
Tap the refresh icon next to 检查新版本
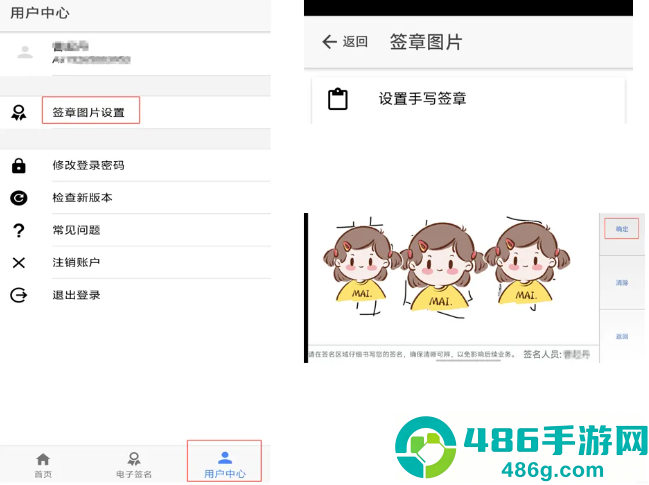[19, 198]
